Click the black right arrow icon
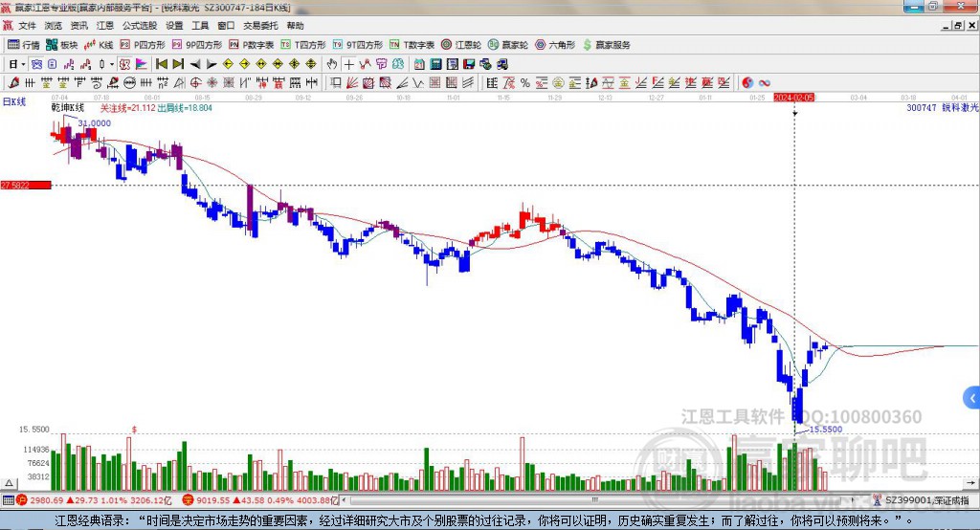This screenshot has width=980, height=530. click(212, 64)
